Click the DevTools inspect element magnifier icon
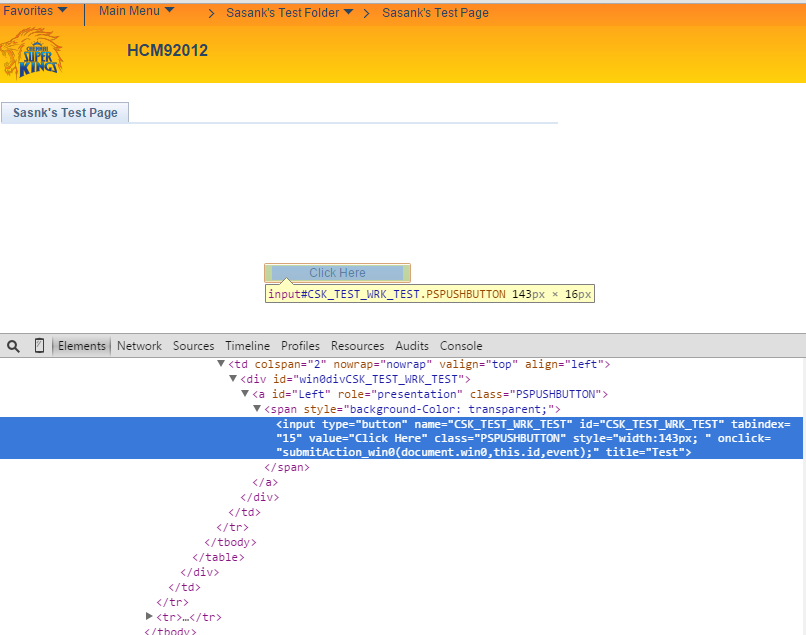806x635 pixels. (x=13, y=346)
